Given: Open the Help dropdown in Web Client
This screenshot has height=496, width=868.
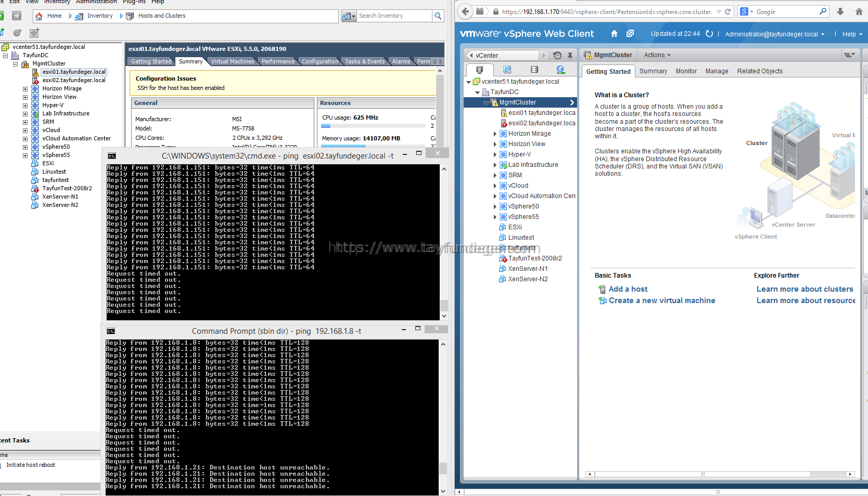Looking at the screenshot, I should pos(852,34).
